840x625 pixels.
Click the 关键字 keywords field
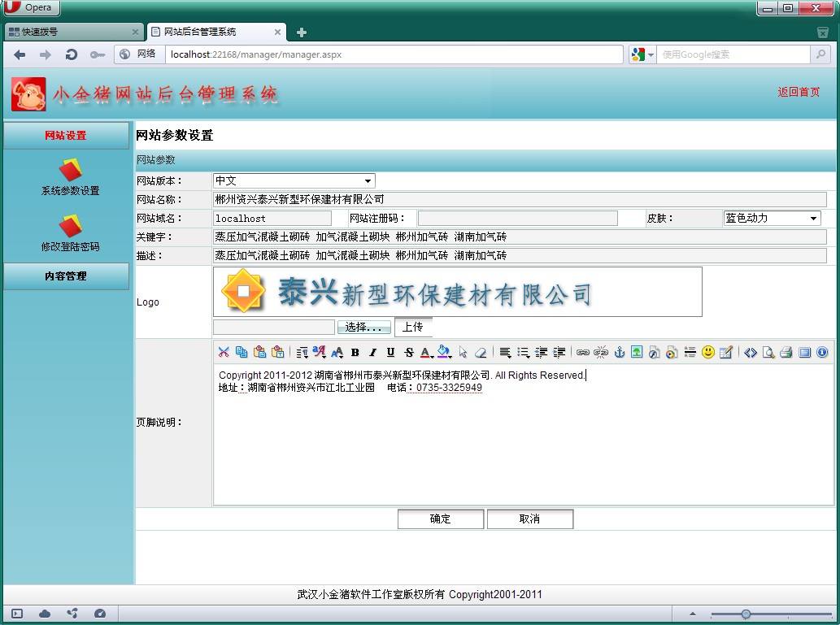tap(520, 237)
